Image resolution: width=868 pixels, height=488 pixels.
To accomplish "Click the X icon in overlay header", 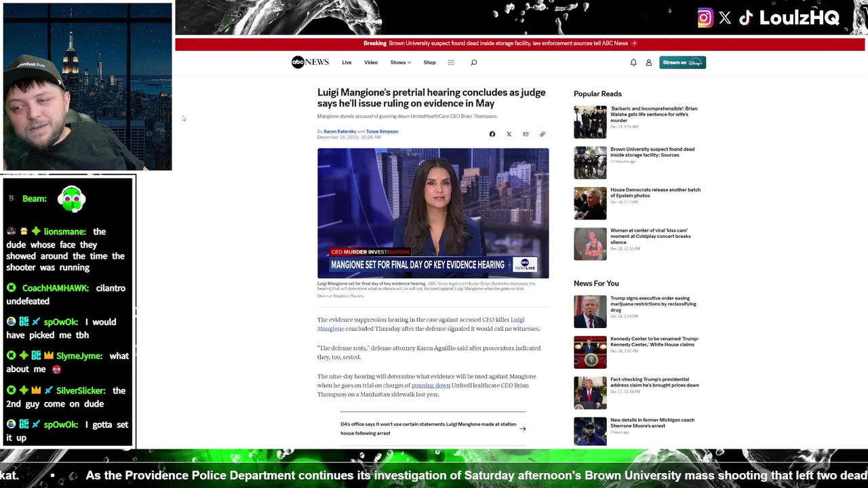I will (x=725, y=18).
